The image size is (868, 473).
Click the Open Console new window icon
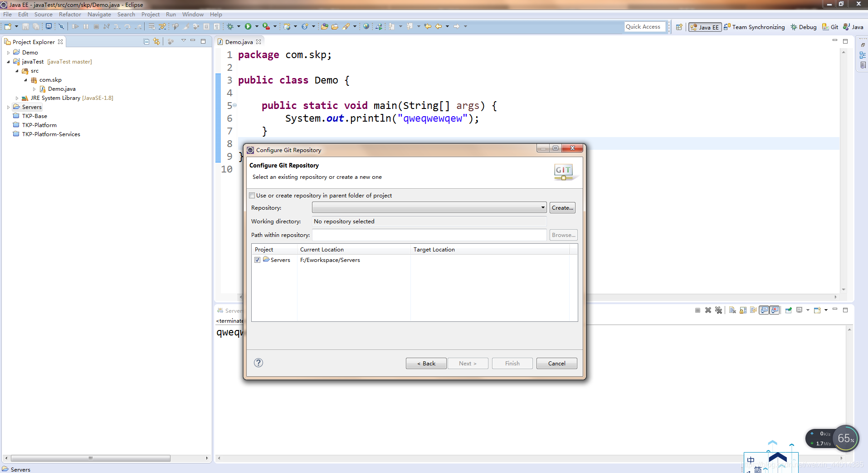click(817, 310)
